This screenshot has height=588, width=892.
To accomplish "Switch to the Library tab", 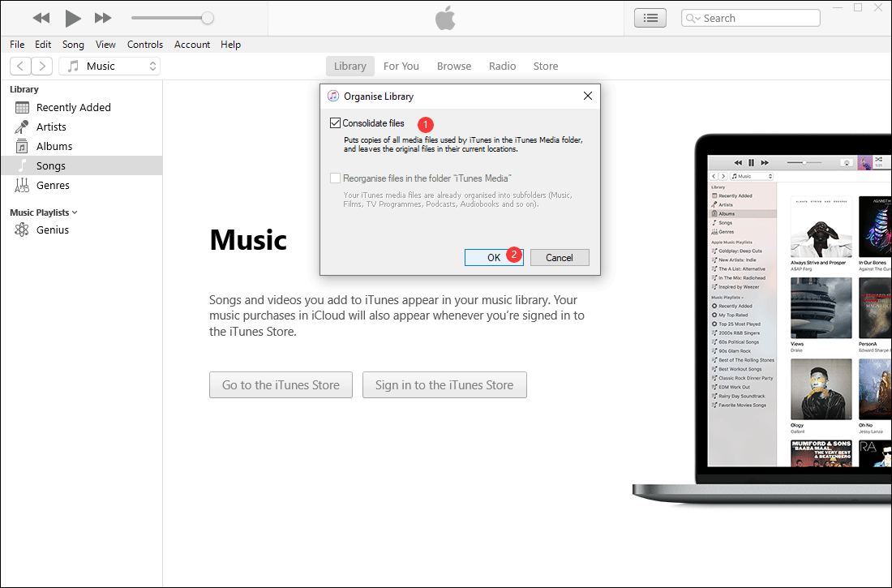I will 350,66.
